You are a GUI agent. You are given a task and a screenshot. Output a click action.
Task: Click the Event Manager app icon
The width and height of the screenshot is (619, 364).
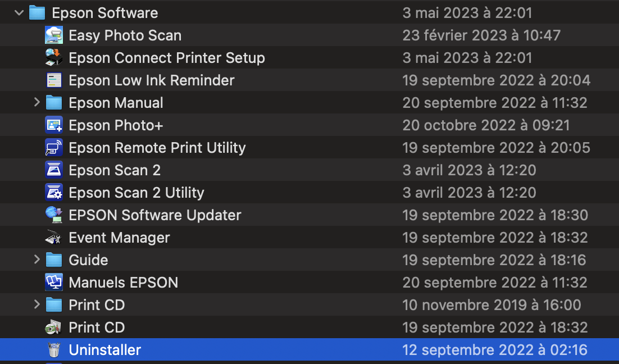click(54, 238)
